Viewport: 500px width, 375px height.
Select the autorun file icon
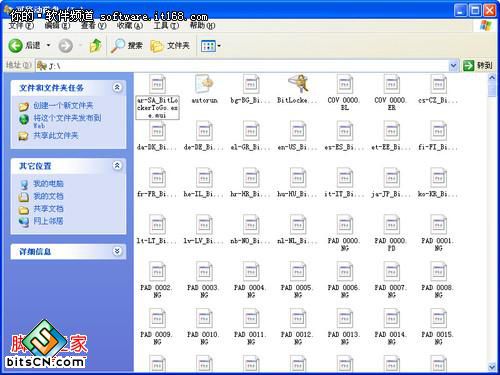pyautogui.click(x=204, y=85)
